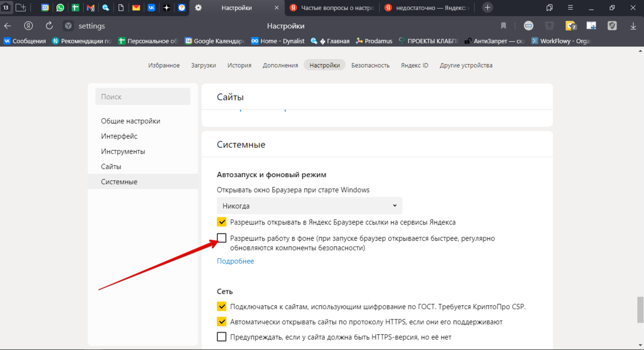Viewport: 644px width, 350px height.
Task: Close the Настройки tab
Action: tap(277, 8)
